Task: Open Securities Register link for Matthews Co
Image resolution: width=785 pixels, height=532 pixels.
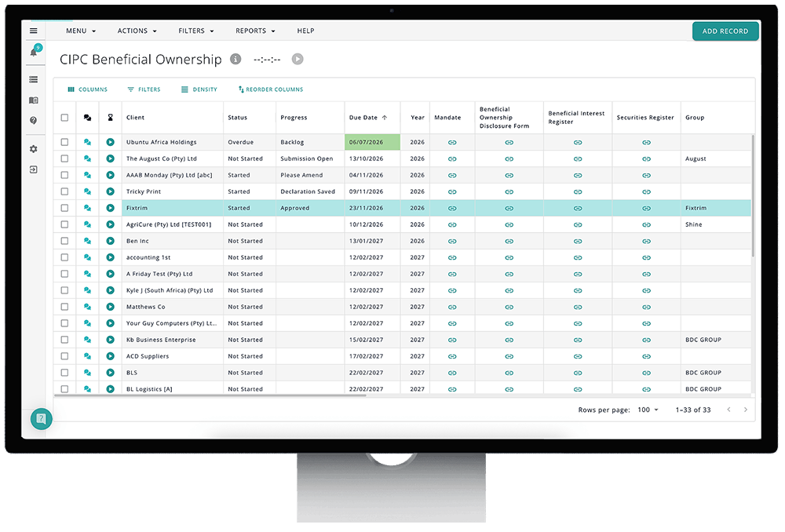Action: 646,307
